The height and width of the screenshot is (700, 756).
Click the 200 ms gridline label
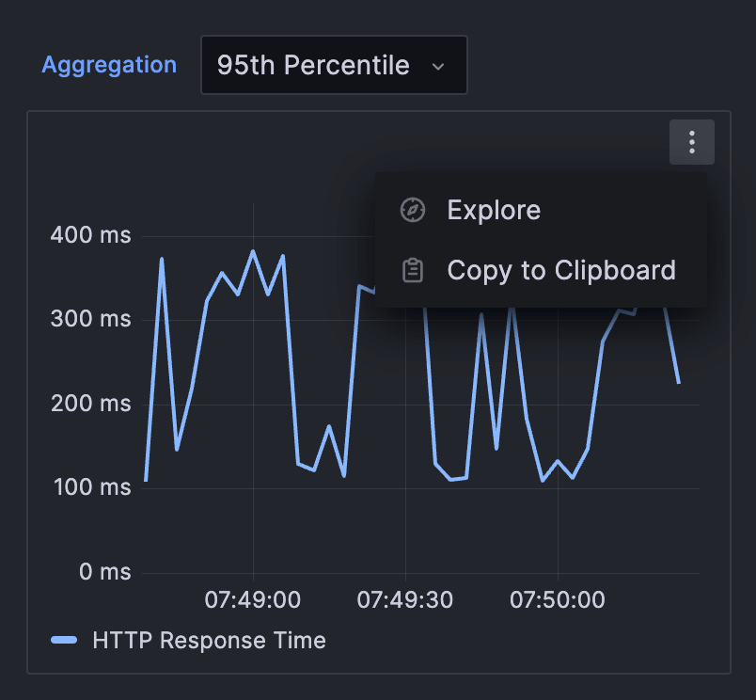[x=90, y=404]
